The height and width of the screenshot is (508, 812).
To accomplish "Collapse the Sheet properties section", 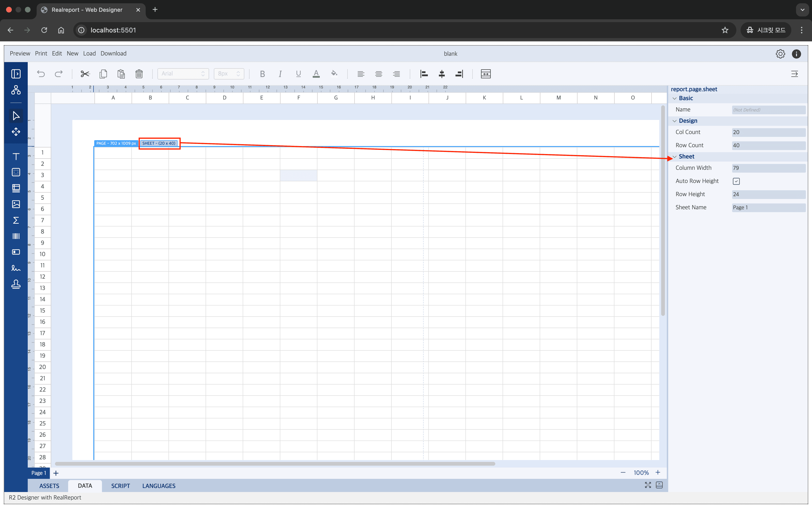I will [674, 157].
